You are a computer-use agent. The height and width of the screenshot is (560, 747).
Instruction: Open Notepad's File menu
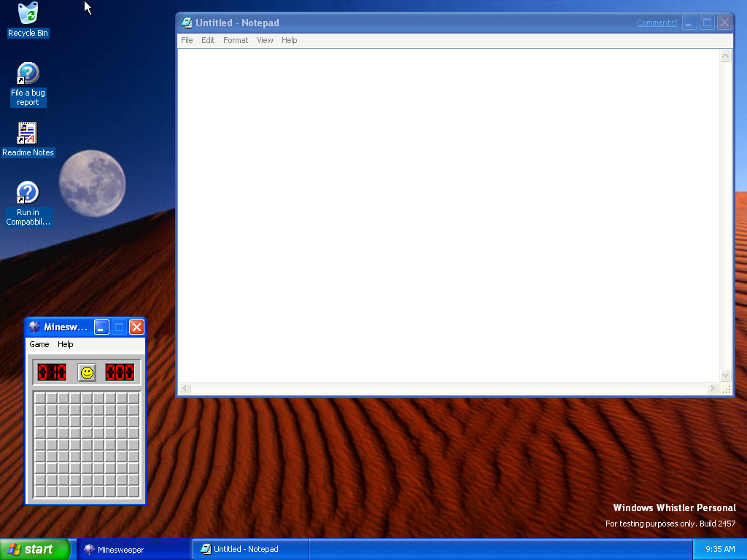click(x=187, y=40)
